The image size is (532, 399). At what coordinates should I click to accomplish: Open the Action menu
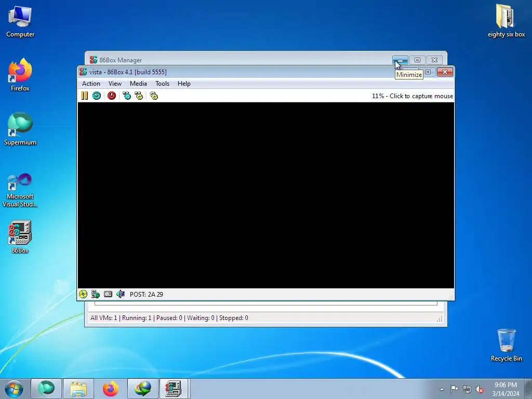click(91, 84)
